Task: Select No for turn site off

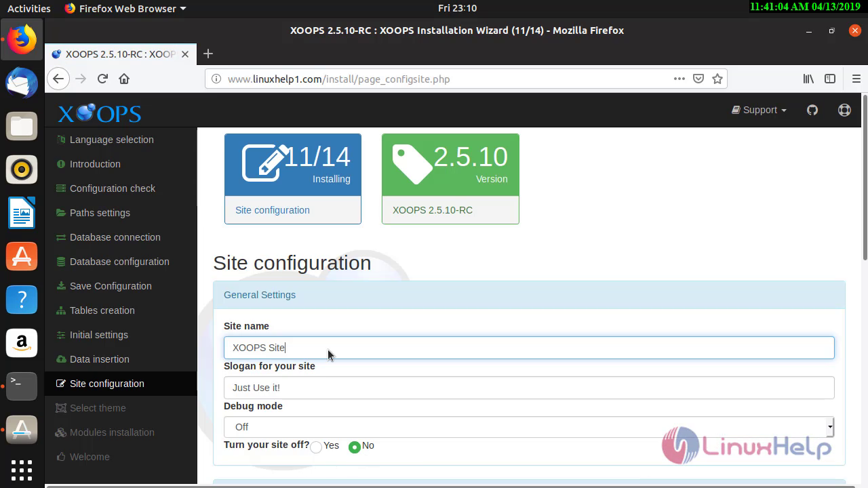Action: click(x=354, y=447)
